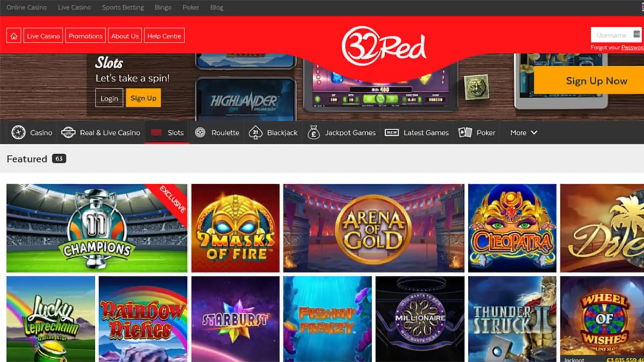644x362 pixels.
Task: Select the Casino chip icon
Action: coord(18,132)
